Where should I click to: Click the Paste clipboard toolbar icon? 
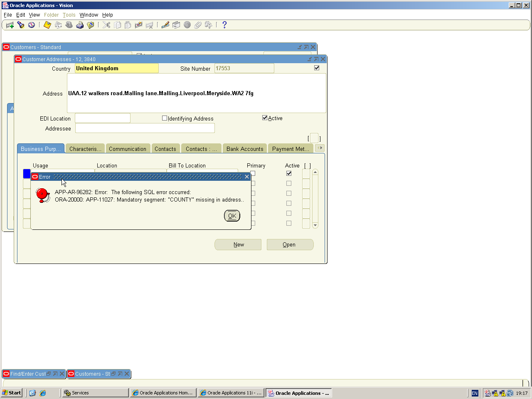[128, 25]
